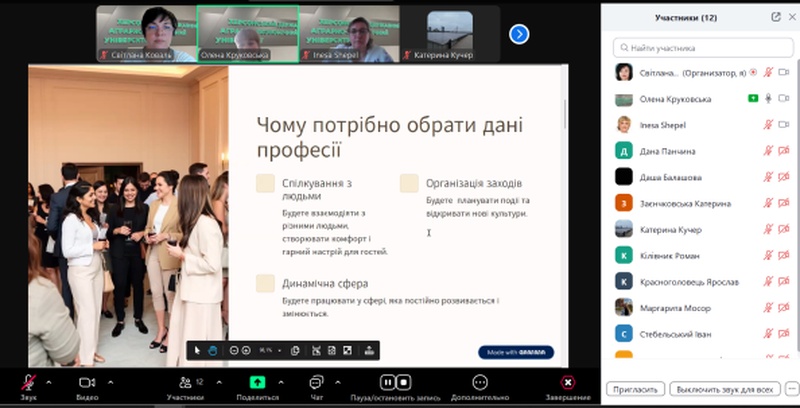Click camera icon for Inesa Shepel

click(784, 124)
